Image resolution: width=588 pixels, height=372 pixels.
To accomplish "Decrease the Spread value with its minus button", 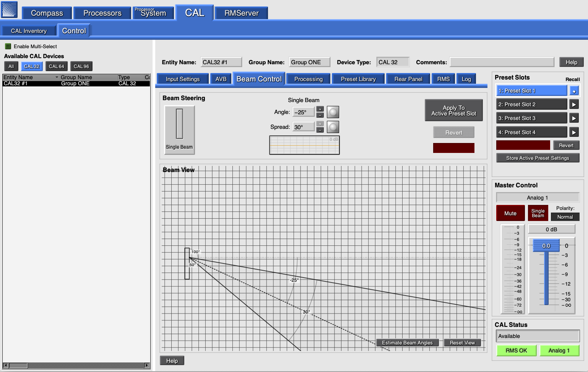I will tap(320, 130).
